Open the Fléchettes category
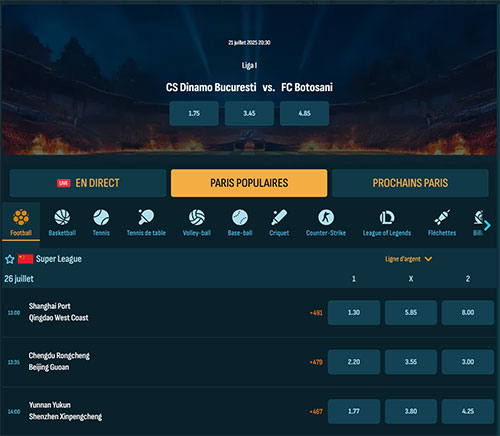The image size is (500, 436). coord(442,222)
